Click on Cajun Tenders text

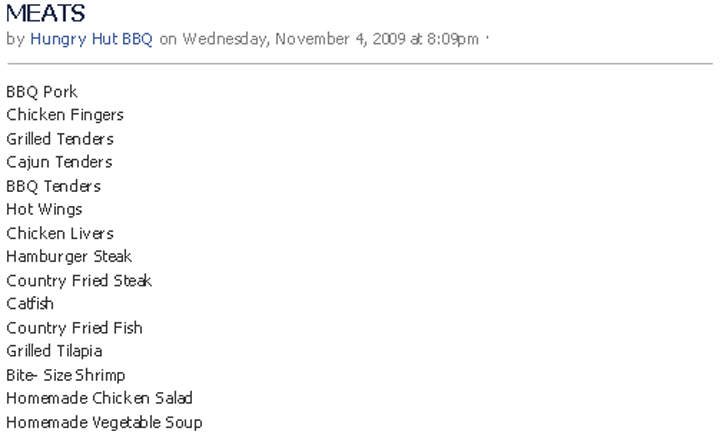pyautogui.click(x=59, y=162)
